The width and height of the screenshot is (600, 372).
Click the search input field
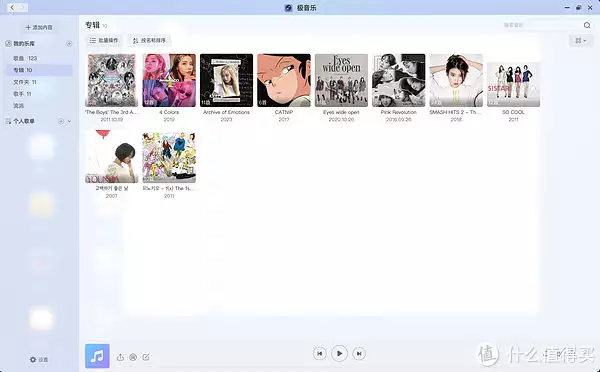541,25
